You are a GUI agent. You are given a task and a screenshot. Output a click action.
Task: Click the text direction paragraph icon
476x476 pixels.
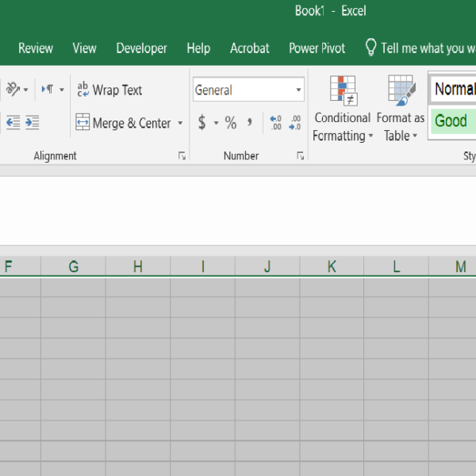pyautogui.click(x=48, y=89)
